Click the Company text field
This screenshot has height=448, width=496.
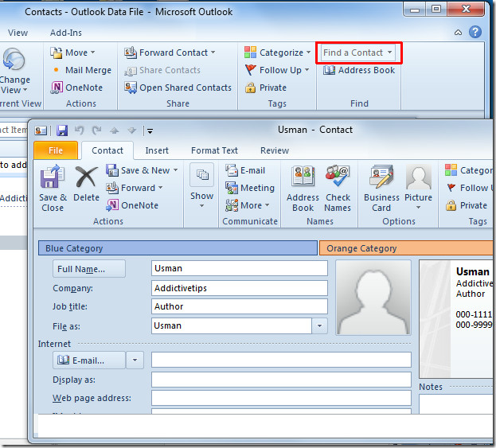(239, 288)
